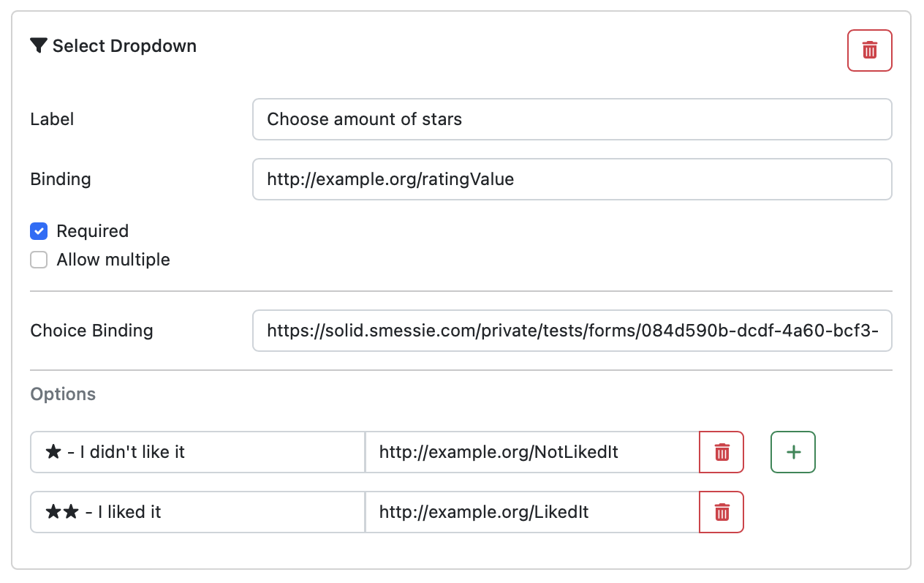Click the "Choice Binding" field caption

tap(91, 331)
